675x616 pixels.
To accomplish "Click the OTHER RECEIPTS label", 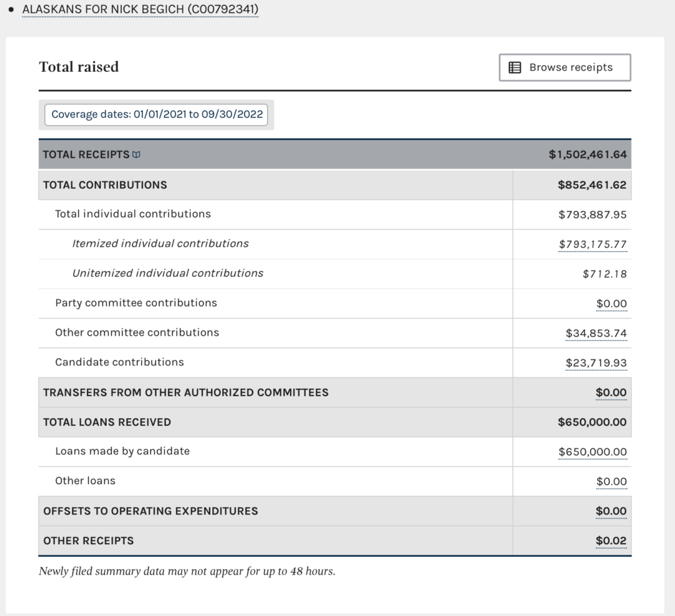I will coord(88,541).
